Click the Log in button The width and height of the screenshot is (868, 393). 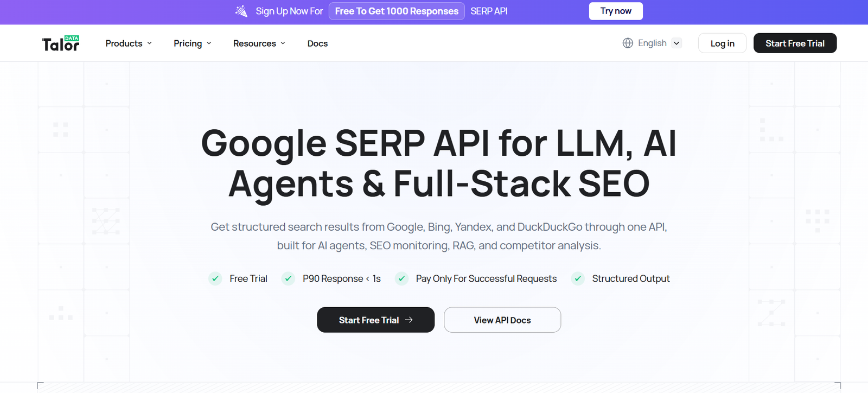point(722,43)
